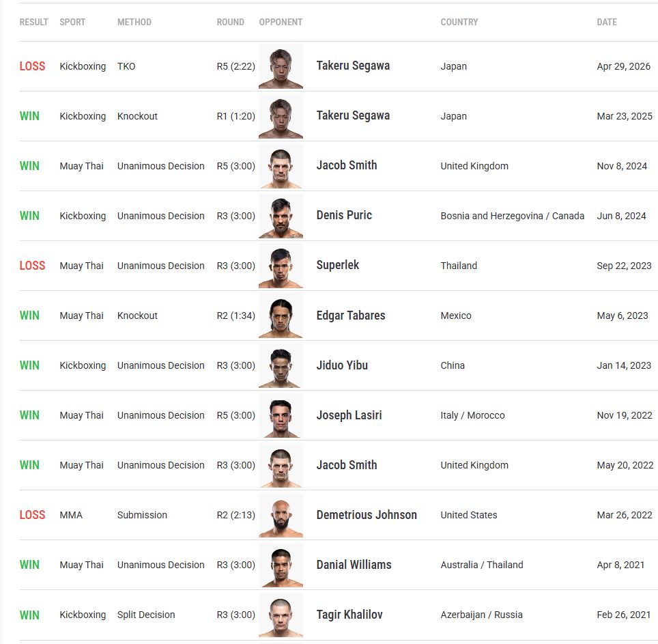The width and height of the screenshot is (658, 644).
Task: Click the SPORT column header
Action: coord(72,22)
